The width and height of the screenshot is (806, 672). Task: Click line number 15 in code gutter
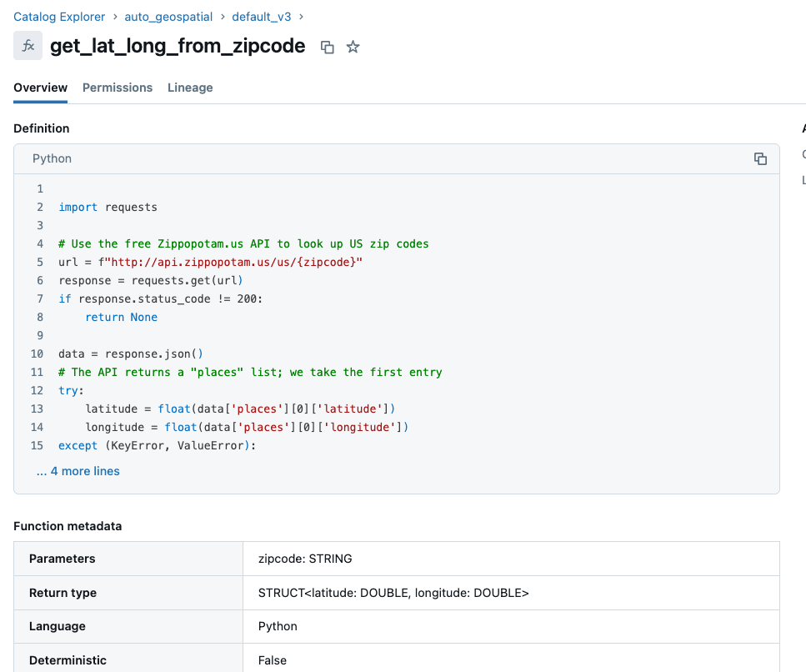click(x=37, y=446)
